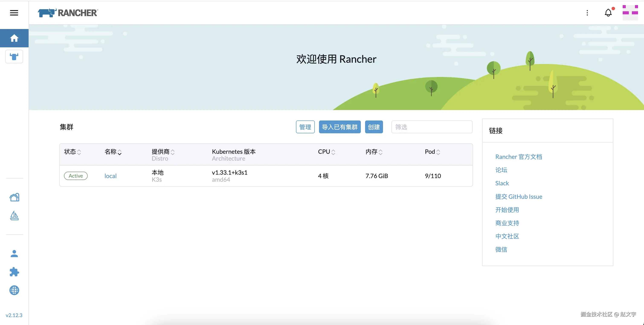The width and height of the screenshot is (644, 325).
Task: Open Fleet continuous delivery sailboat icon
Action: pos(14,216)
